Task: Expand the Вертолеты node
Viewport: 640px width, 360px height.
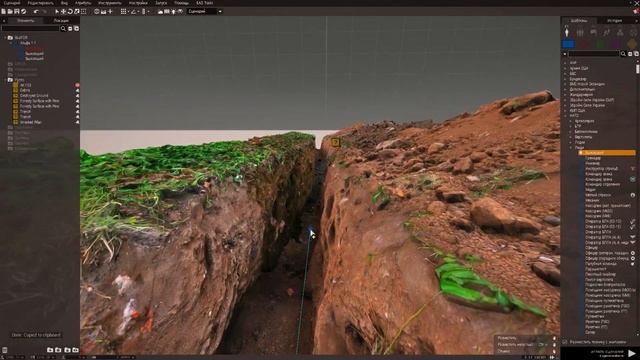Action: point(571,137)
